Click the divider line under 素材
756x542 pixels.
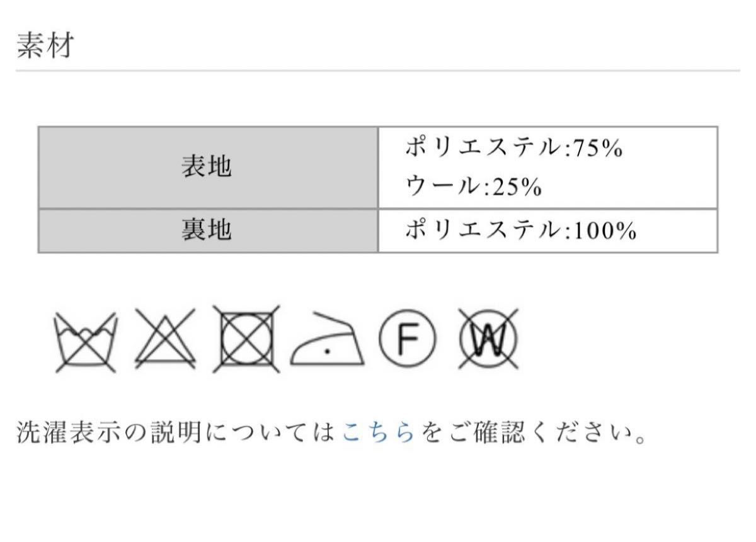(x=377, y=71)
